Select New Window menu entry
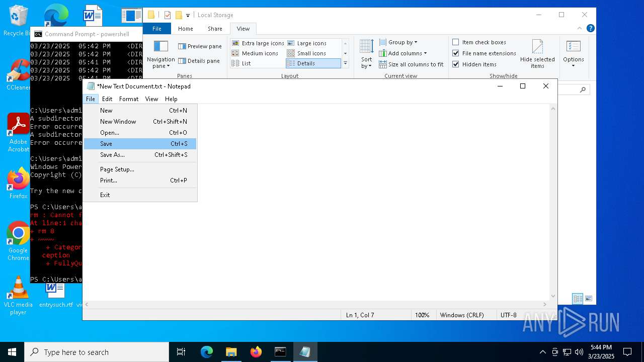 pyautogui.click(x=140, y=122)
